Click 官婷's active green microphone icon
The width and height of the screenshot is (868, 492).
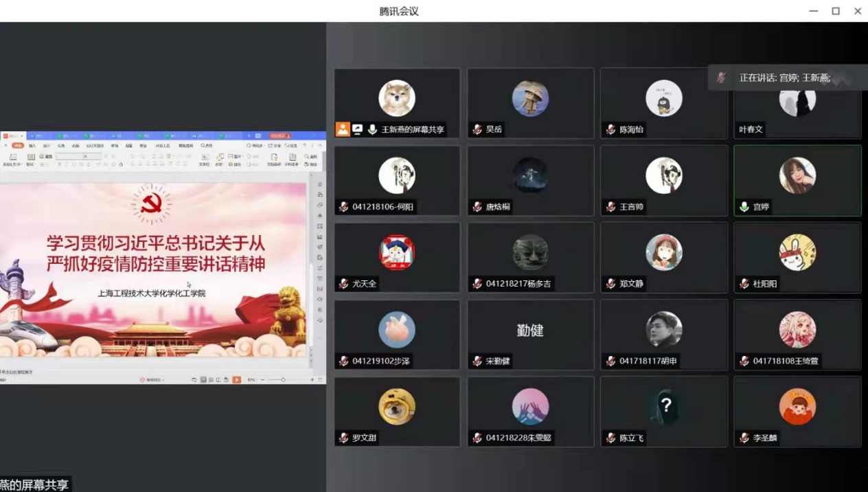tap(744, 206)
